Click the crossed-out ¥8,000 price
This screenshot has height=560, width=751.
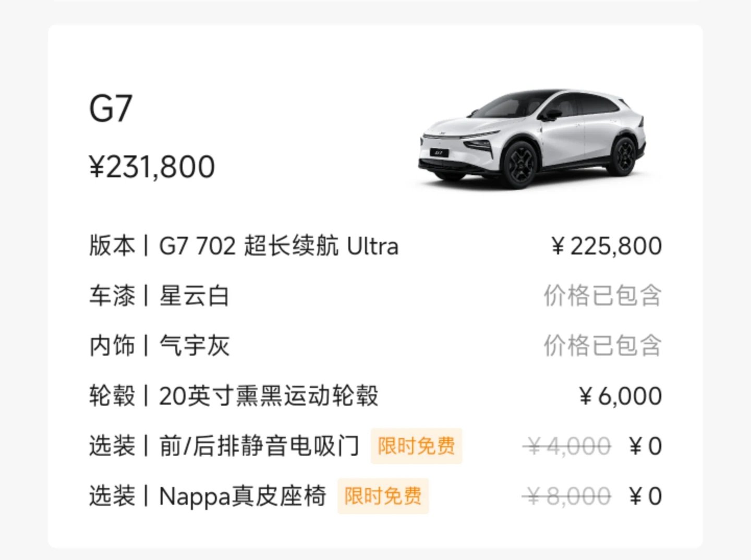coord(567,496)
